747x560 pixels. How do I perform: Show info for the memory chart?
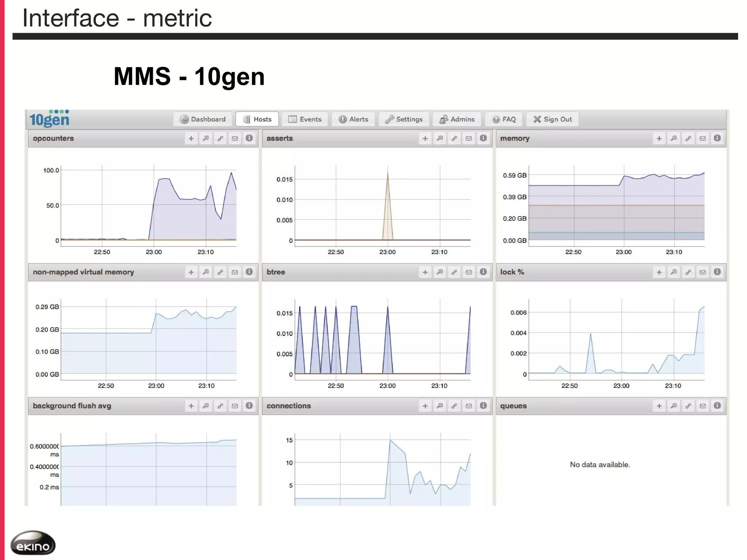[717, 138]
